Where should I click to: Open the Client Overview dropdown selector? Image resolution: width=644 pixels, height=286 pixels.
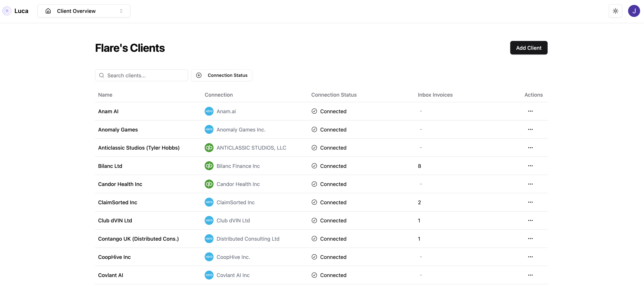pos(84,11)
